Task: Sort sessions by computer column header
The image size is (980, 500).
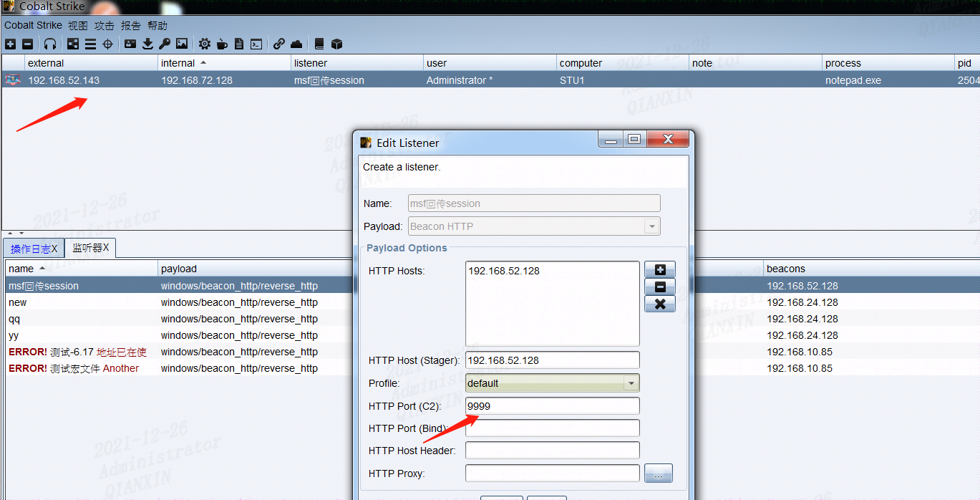Action: tap(624, 63)
